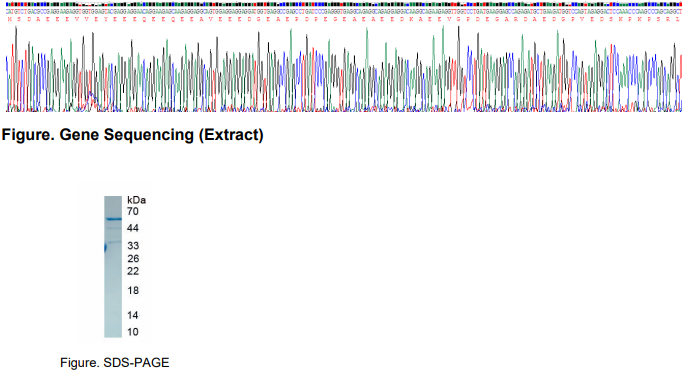Image resolution: width=684 pixels, height=376 pixels.
Task: Click the colored base-call bar at top
Action: pyautogui.click(x=344, y=4)
